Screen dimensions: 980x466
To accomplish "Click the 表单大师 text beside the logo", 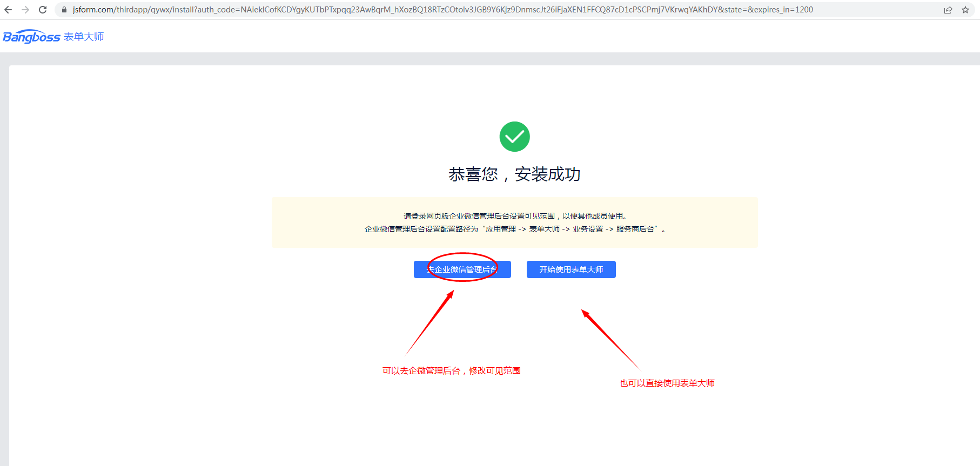I will pos(84,37).
